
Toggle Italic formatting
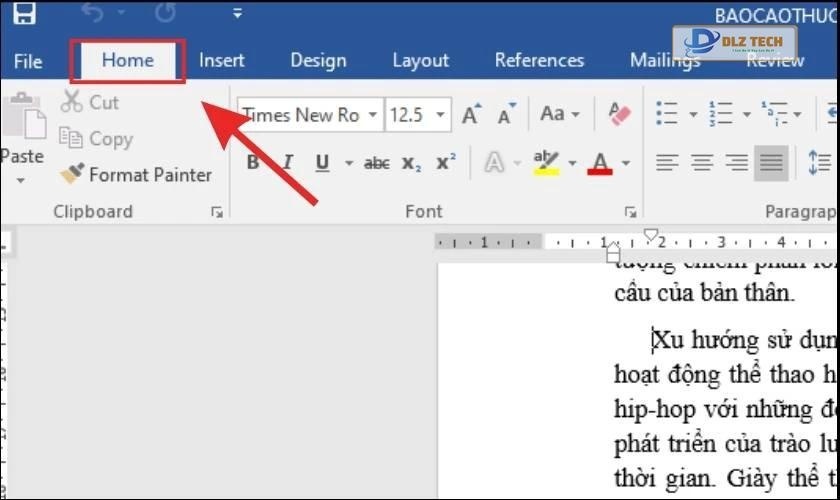click(288, 162)
